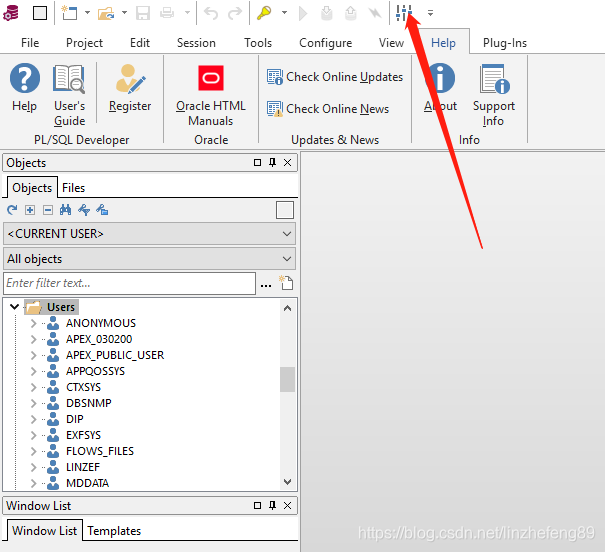Select the FLOWS_FILES user in tree
The width and height of the screenshot is (605, 552).
click(x=100, y=451)
